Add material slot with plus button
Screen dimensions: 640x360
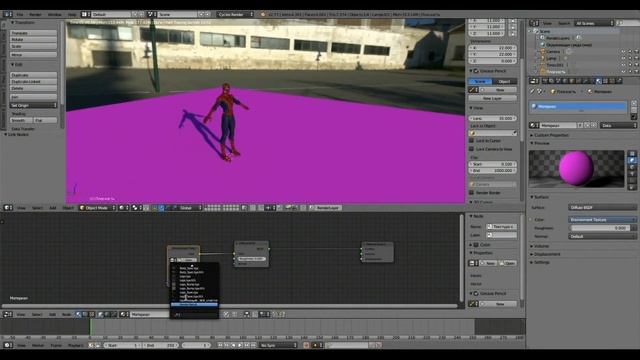[x=634, y=103]
